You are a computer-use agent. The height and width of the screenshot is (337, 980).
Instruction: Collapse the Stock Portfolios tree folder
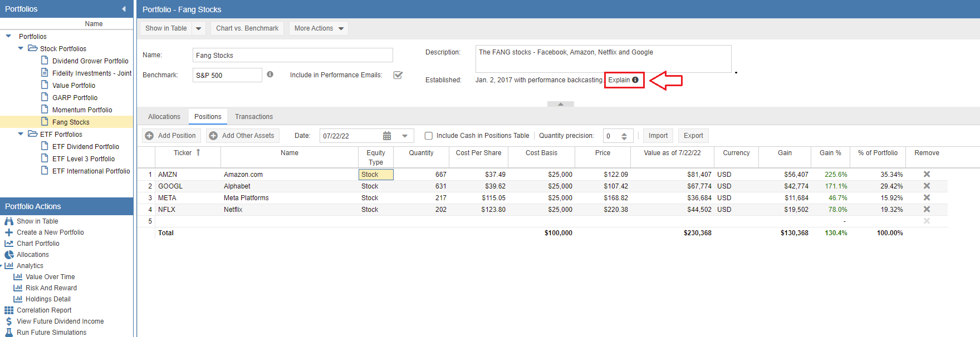click(21, 48)
